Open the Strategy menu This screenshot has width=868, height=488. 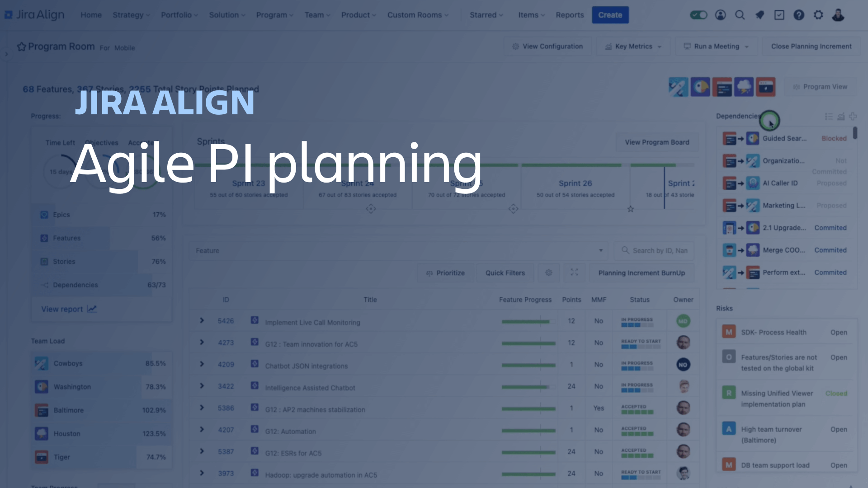129,15
